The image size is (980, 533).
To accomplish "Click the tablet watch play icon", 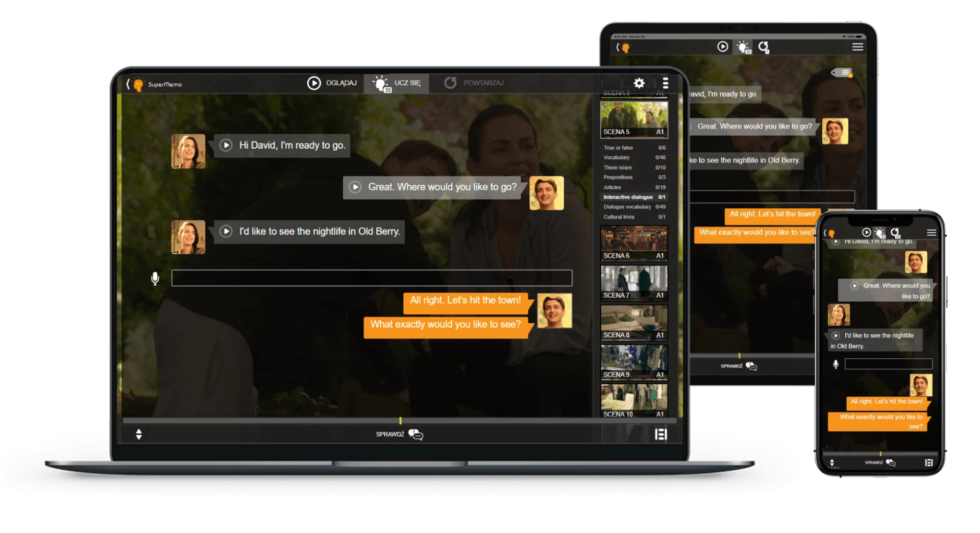I will coord(723,47).
